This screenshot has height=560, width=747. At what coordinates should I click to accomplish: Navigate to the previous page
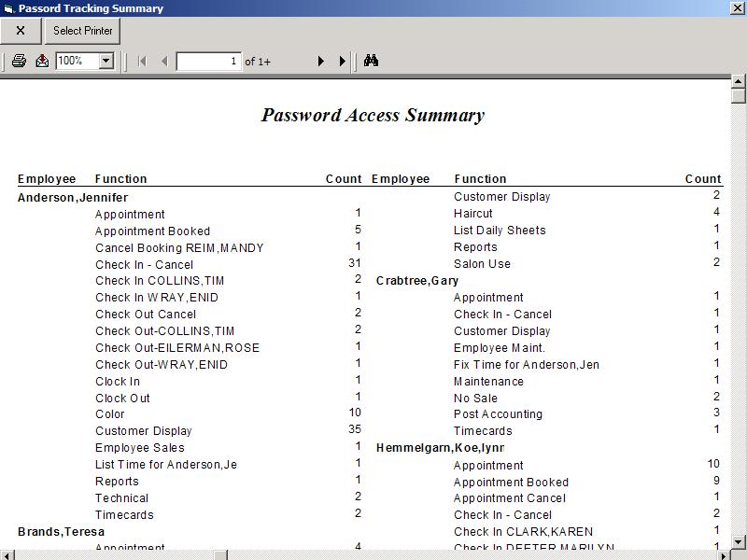pos(164,61)
